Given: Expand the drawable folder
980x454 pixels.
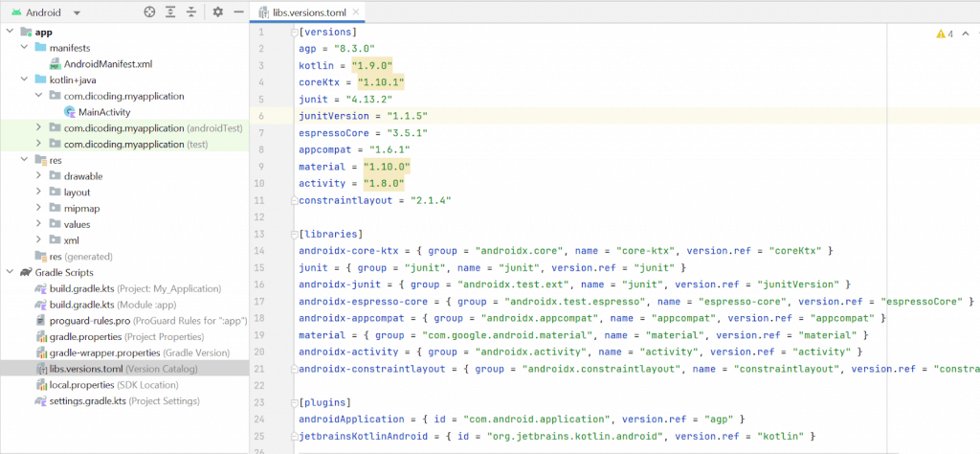Looking at the screenshot, I should tap(38, 175).
